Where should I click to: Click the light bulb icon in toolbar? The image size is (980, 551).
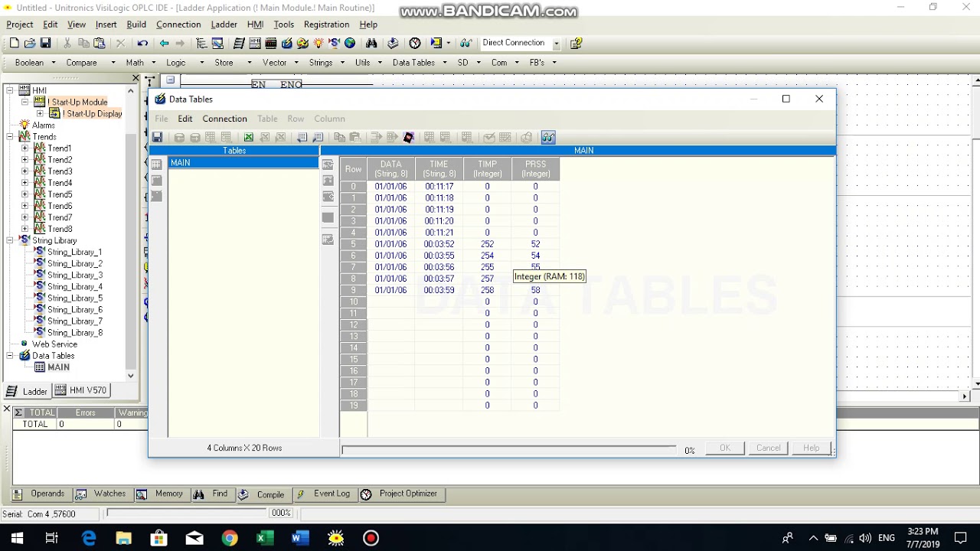click(x=318, y=43)
